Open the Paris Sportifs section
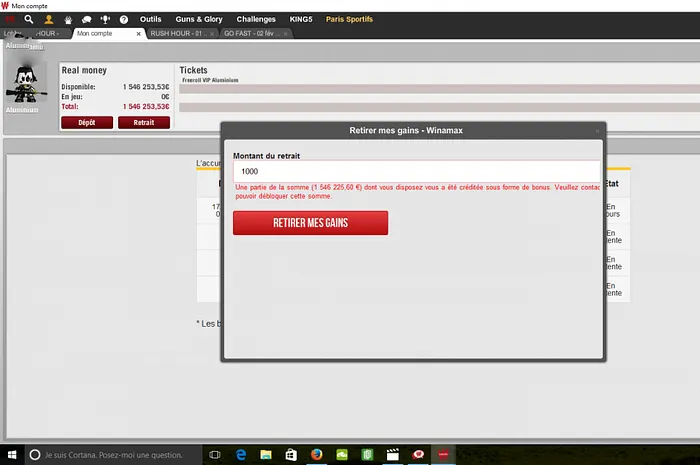 (349, 19)
